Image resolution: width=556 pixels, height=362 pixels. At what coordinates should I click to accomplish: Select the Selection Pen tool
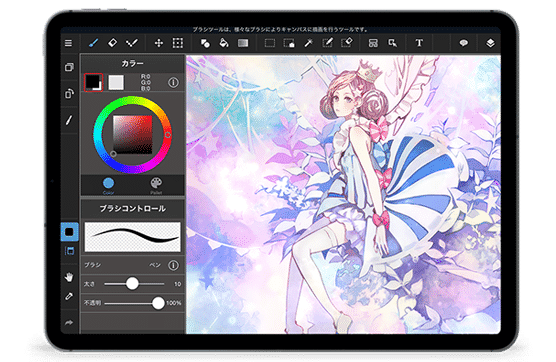[x=327, y=43]
